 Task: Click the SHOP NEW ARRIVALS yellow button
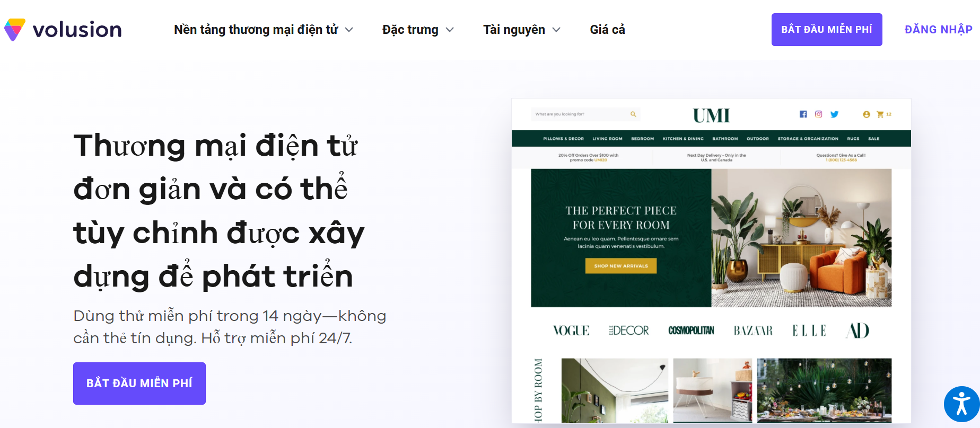(x=620, y=266)
